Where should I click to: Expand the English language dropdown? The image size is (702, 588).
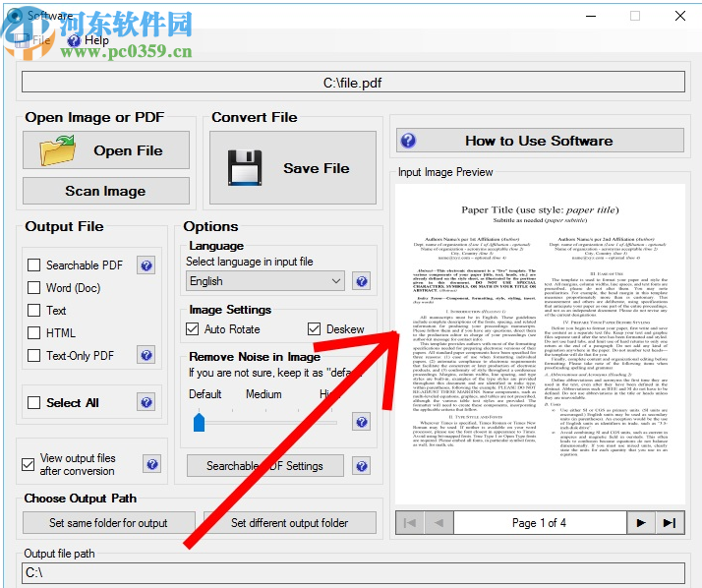click(x=265, y=281)
